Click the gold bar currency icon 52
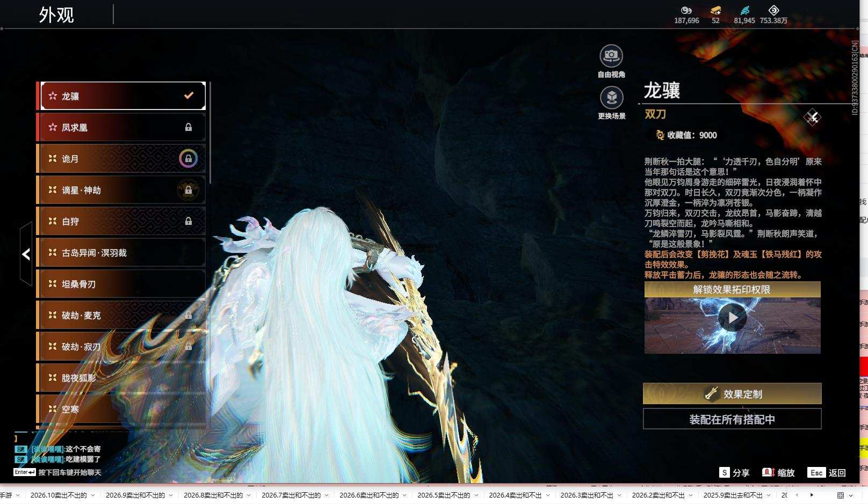Viewport: 868px width, 504px height. point(715,10)
